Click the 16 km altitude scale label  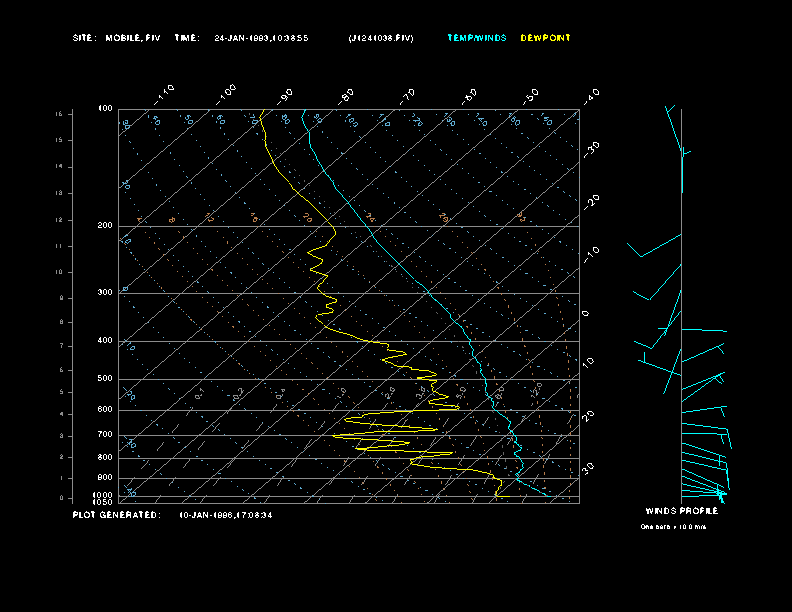[60, 114]
